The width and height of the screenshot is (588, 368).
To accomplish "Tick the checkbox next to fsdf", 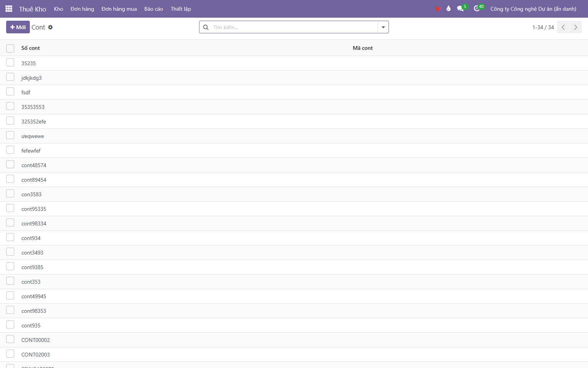I will click(10, 92).
